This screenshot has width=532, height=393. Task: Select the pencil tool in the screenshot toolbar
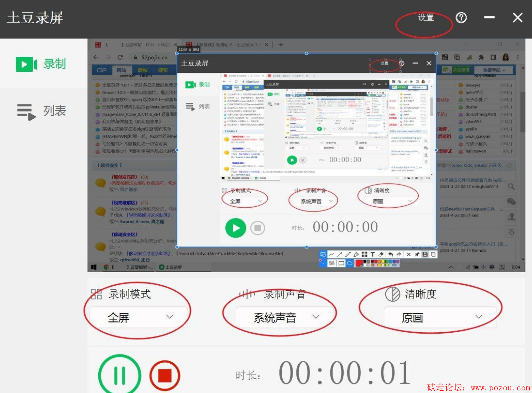point(348,254)
